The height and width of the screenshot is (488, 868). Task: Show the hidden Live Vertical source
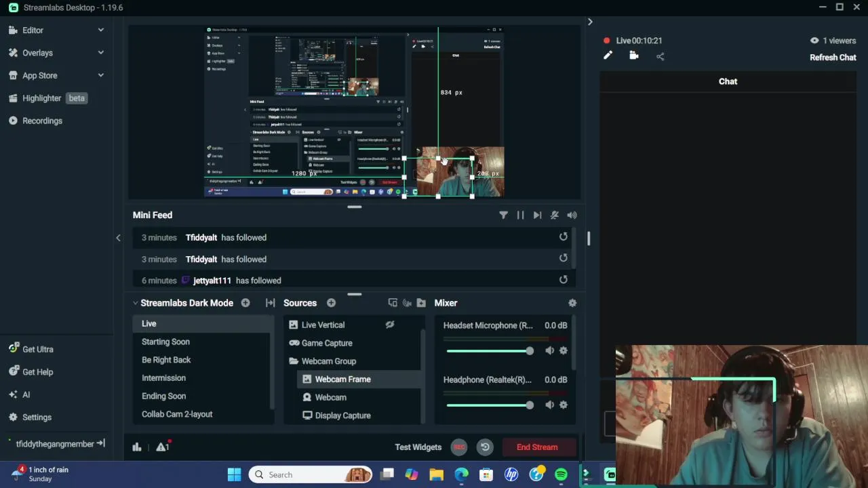coord(390,325)
